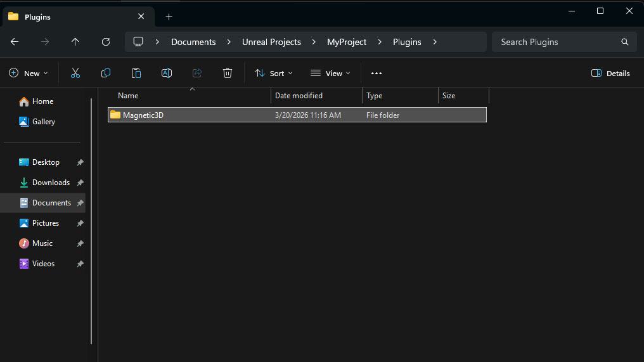
Task: Click the Delete trash can icon
Action: pos(228,74)
